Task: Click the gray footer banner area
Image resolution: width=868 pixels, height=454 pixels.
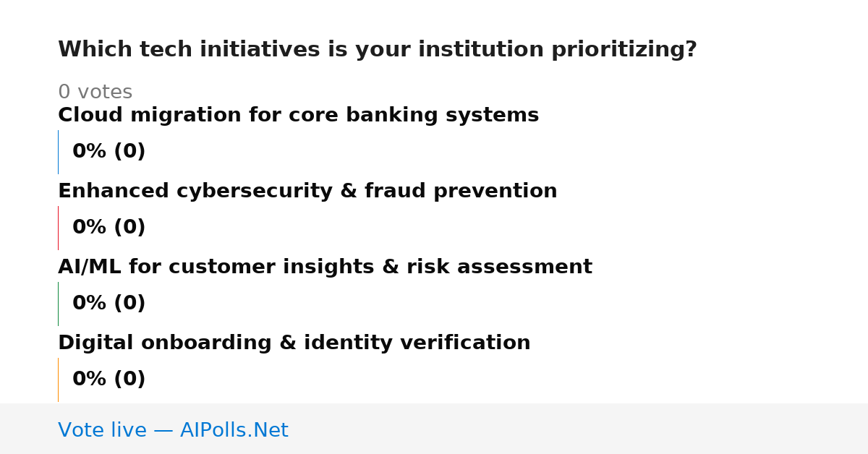Action: click(x=434, y=429)
